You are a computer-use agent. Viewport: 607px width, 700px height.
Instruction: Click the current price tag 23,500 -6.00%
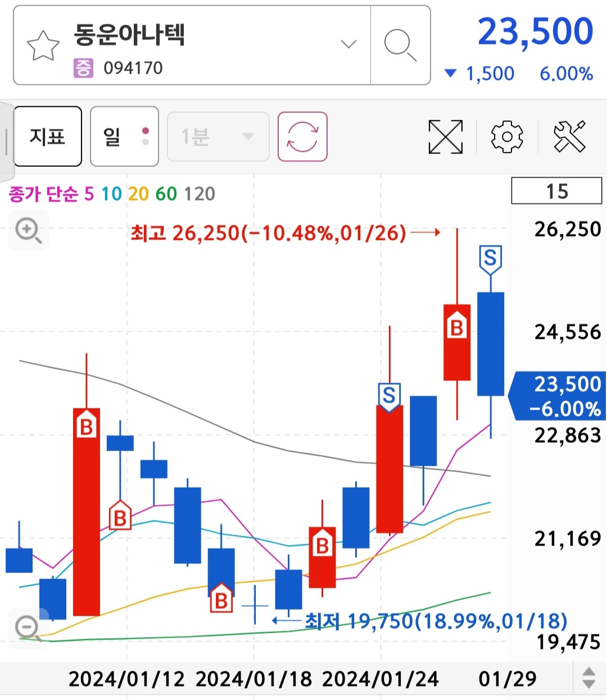click(558, 396)
